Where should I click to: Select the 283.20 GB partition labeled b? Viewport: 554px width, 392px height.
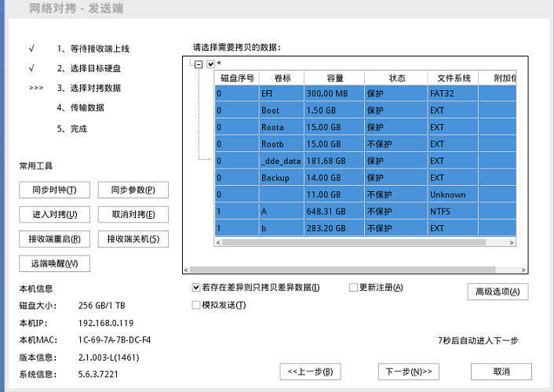[x=366, y=228]
